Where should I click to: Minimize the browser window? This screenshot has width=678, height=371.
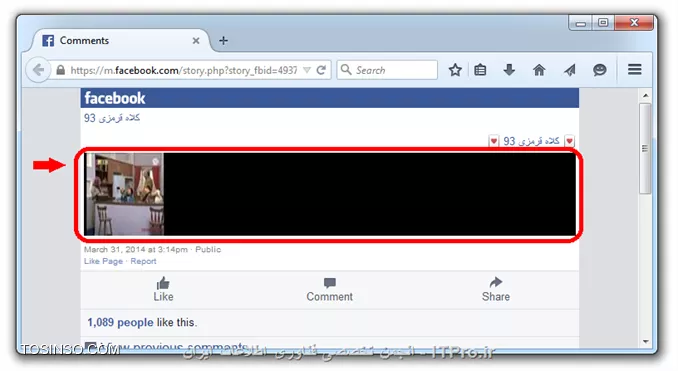[x=581, y=23]
